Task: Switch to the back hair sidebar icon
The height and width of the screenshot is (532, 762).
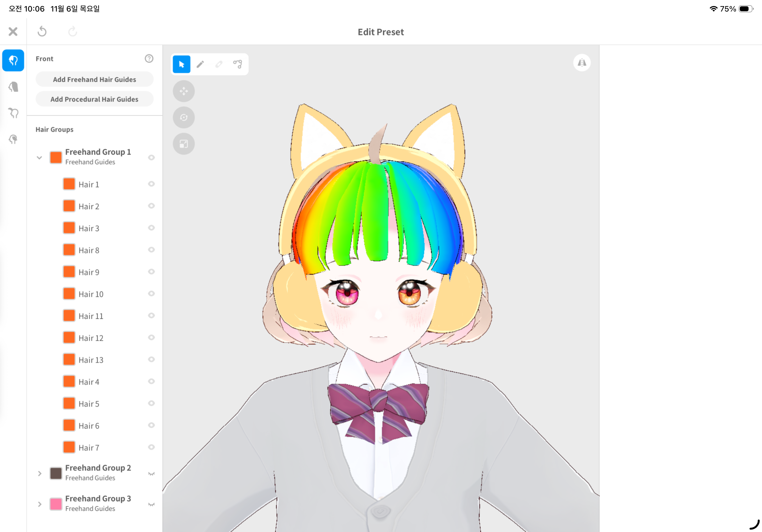Action: pos(13,87)
